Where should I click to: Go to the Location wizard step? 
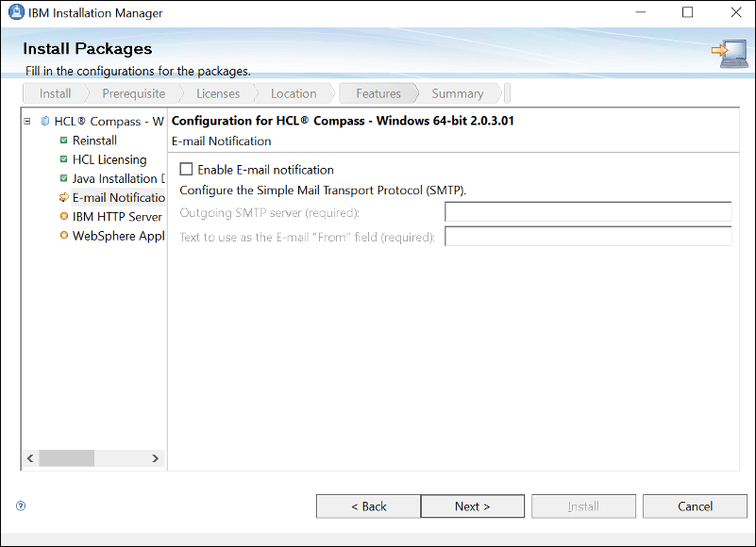pos(294,93)
